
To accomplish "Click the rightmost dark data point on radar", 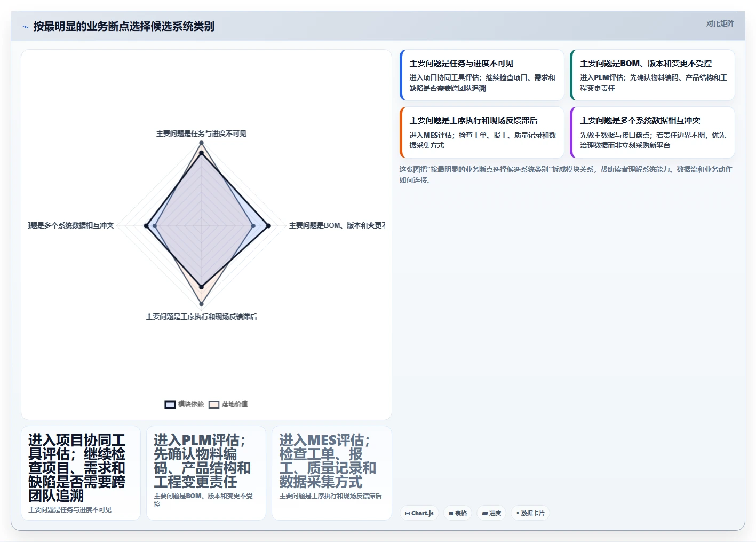I will pos(268,226).
